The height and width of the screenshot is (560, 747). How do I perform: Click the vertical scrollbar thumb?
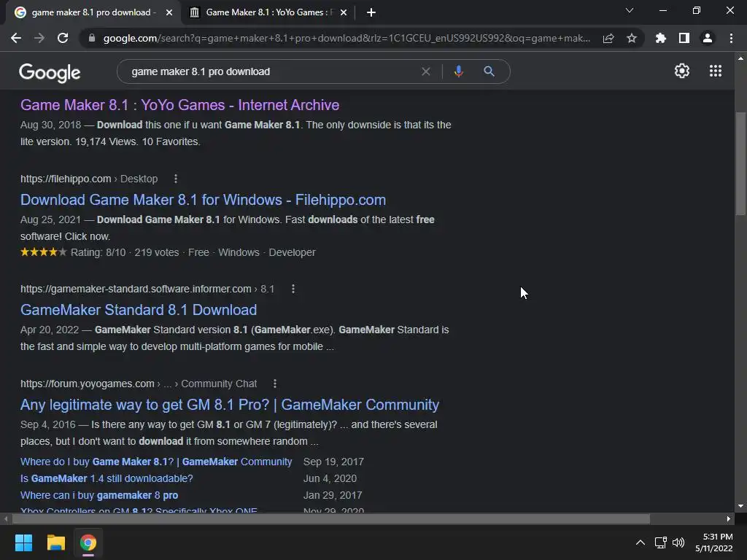pos(740,163)
